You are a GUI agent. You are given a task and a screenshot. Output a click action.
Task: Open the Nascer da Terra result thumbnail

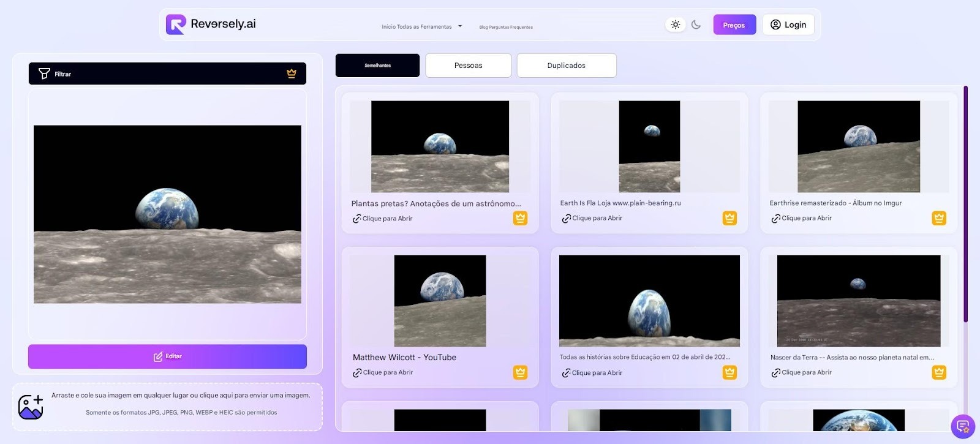[x=859, y=301]
